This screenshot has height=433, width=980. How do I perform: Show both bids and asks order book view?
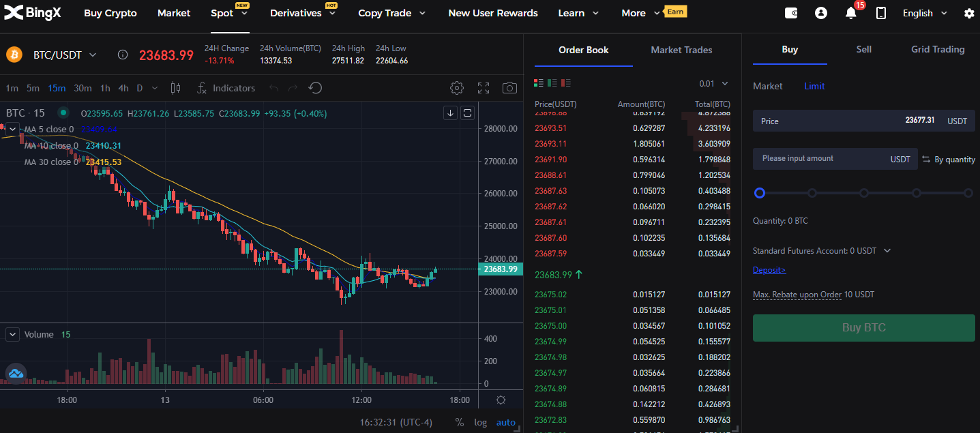pyautogui.click(x=539, y=83)
